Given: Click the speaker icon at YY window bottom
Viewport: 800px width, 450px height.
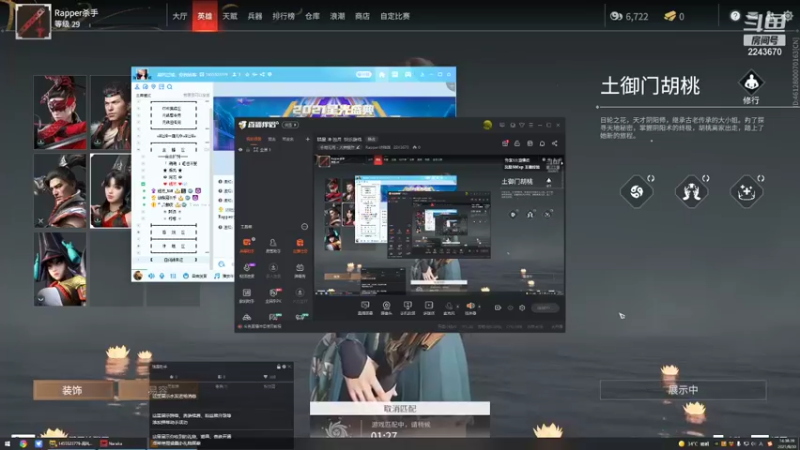Looking at the screenshot, I should pos(152,276).
